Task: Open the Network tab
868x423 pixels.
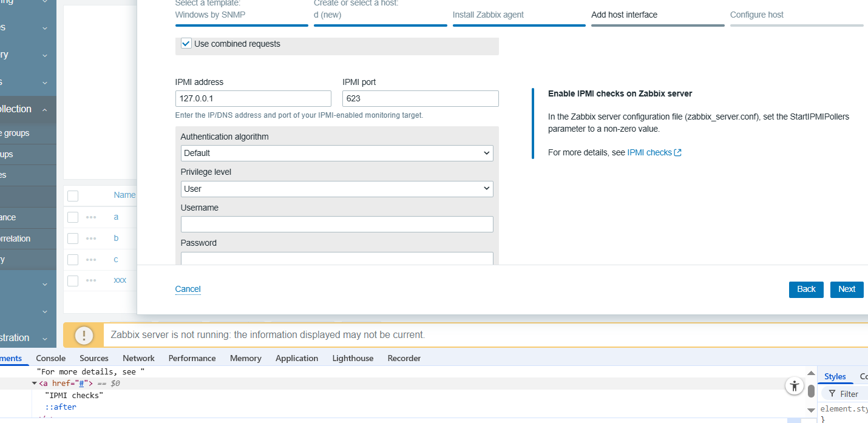Action: 138,358
